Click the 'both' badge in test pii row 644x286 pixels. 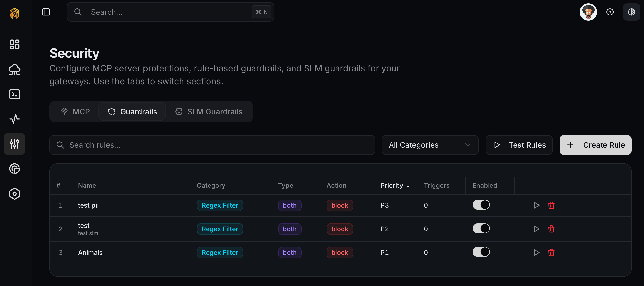pos(290,205)
